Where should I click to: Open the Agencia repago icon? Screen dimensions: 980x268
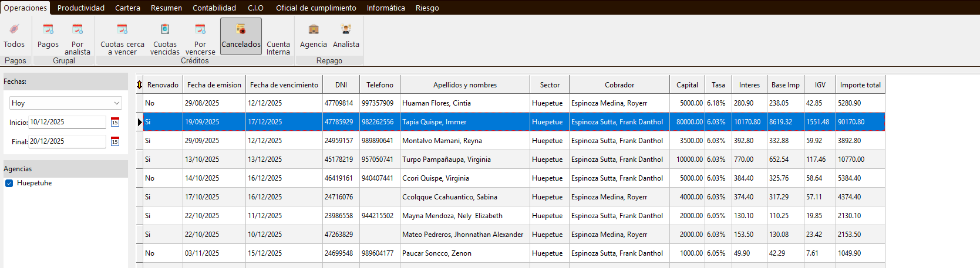[314, 35]
